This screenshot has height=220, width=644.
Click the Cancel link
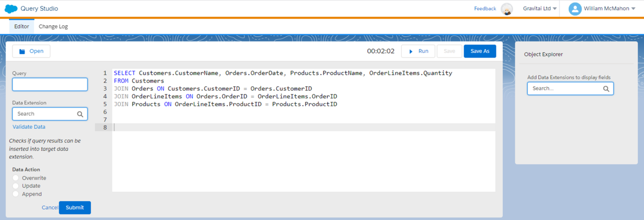point(50,207)
